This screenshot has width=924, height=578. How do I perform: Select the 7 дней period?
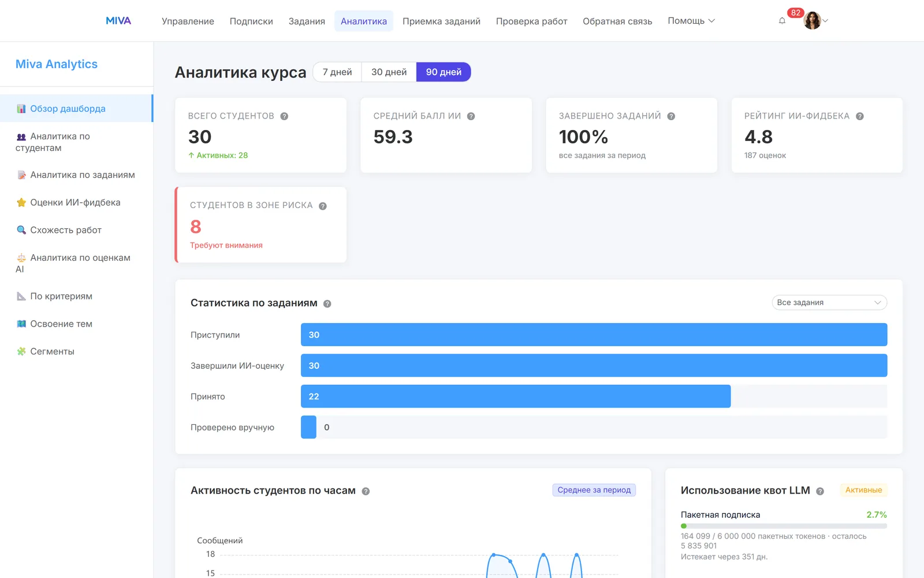point(337,72)
